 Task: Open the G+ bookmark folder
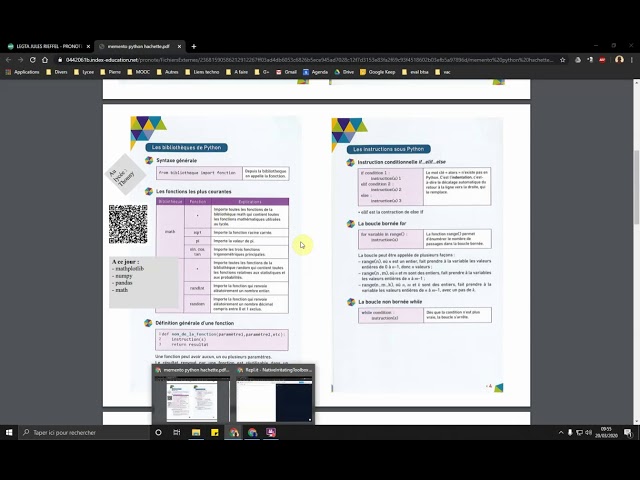coord(262,72)
